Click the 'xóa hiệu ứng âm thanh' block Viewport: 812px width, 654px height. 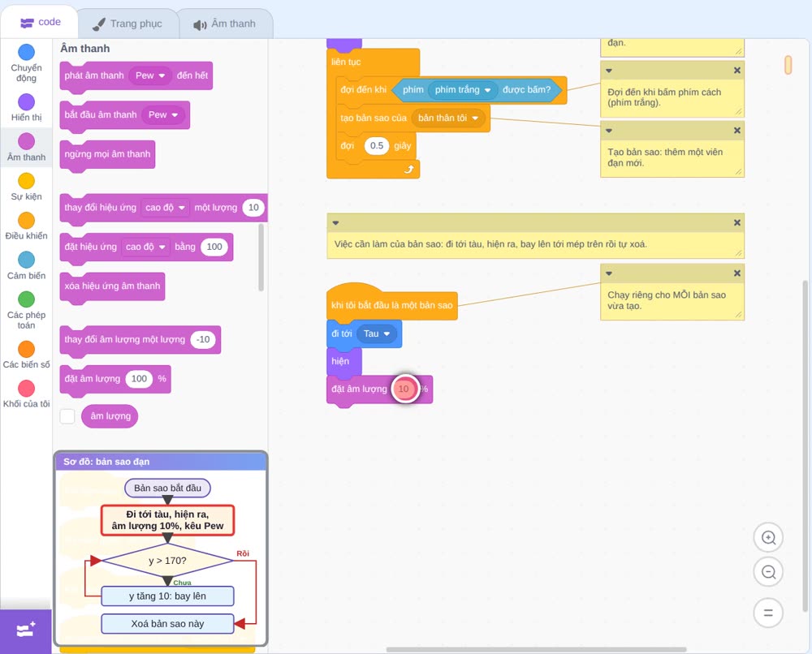112,286
